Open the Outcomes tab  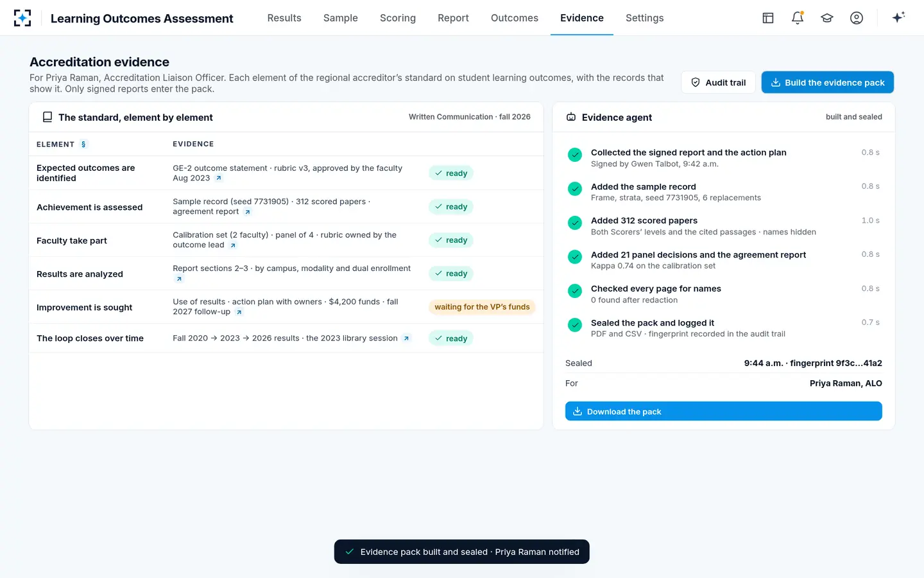(x=515, y=18)
